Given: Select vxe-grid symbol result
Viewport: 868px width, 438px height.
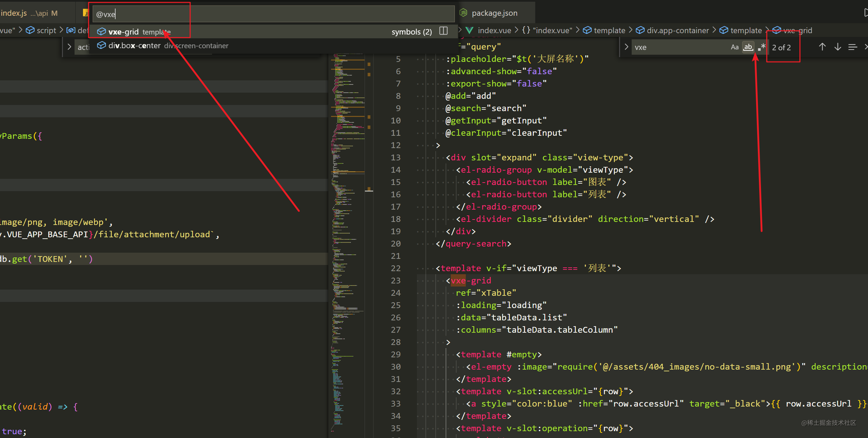Looking at the screenshot, I should pos(273,31).
